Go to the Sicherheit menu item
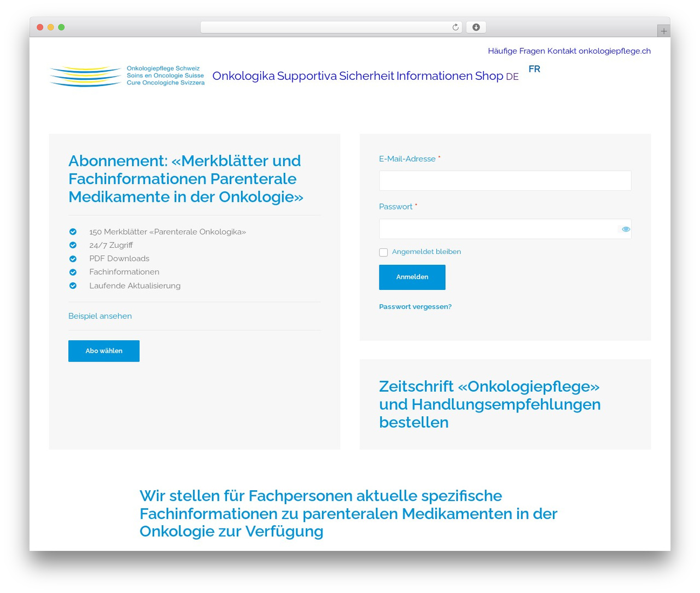The image size is (700, 593). [x=366, y=76]
